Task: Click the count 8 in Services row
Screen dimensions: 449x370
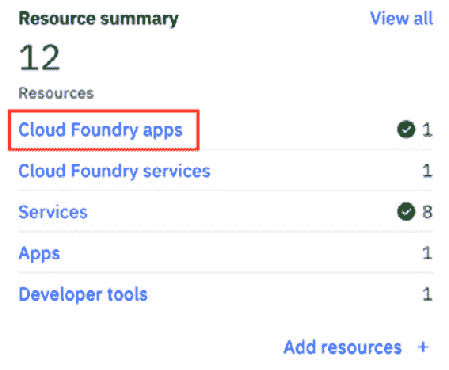Action: pyautogui.click(x=427, y=212)
